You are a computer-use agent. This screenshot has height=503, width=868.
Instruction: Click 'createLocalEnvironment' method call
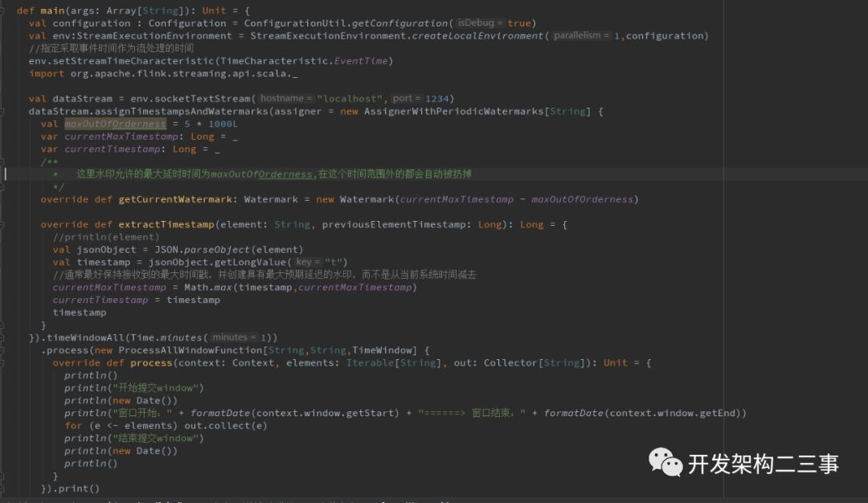pos(477,36)
